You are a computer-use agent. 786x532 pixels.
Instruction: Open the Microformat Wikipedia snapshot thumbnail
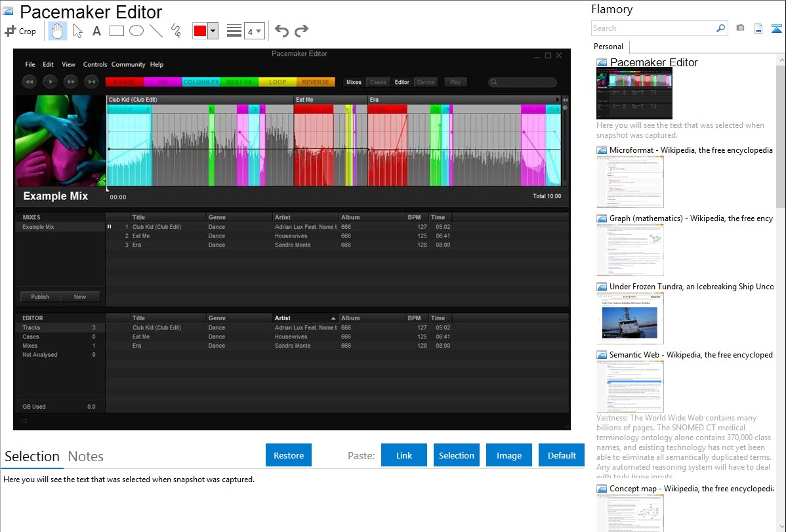click(630, 182)
